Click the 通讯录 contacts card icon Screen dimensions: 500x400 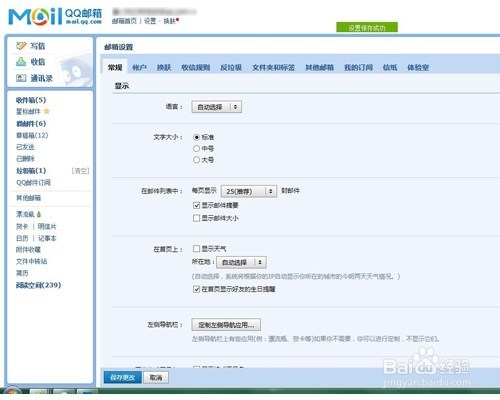pyautogui.click(x=21, y=78)
